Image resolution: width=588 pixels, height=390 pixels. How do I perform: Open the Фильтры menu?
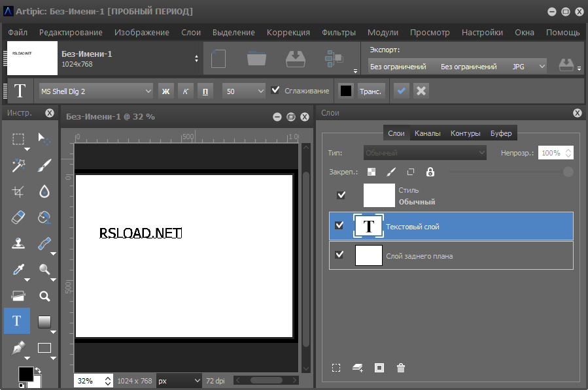338,32
